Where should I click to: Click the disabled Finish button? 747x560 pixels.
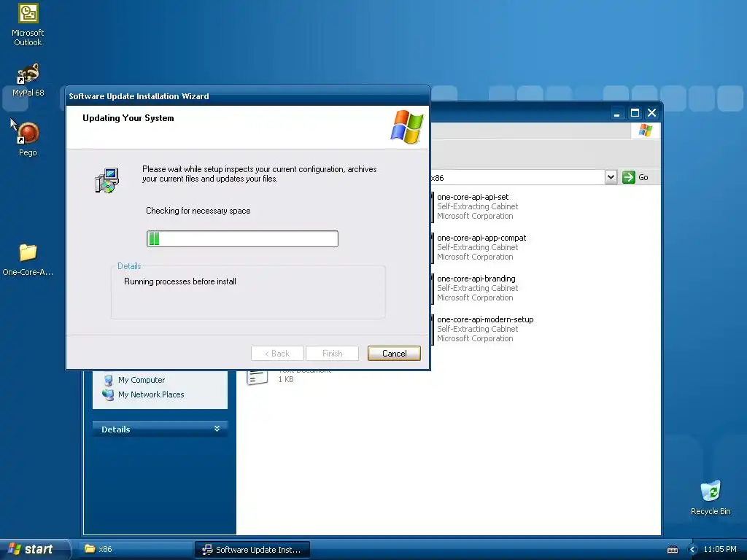point(332,354)
